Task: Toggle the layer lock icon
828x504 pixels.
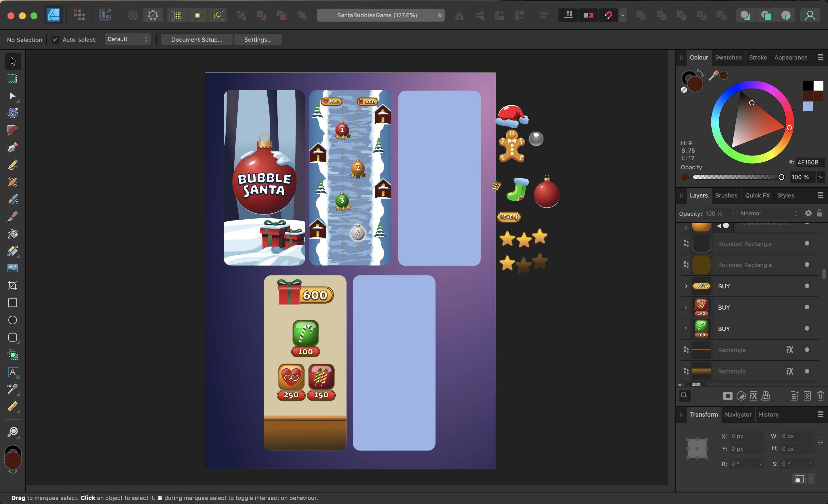Action: click(820, 213)
